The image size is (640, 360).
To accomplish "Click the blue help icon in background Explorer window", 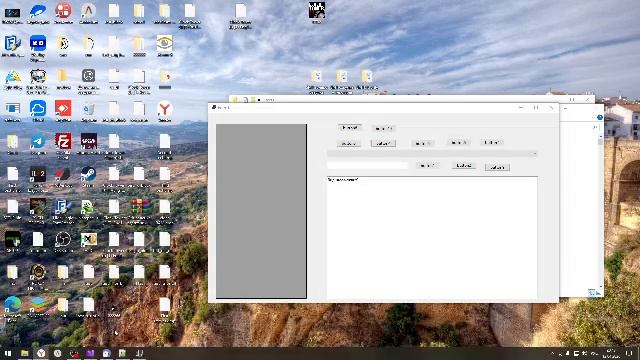I will (x=600, y=118).
